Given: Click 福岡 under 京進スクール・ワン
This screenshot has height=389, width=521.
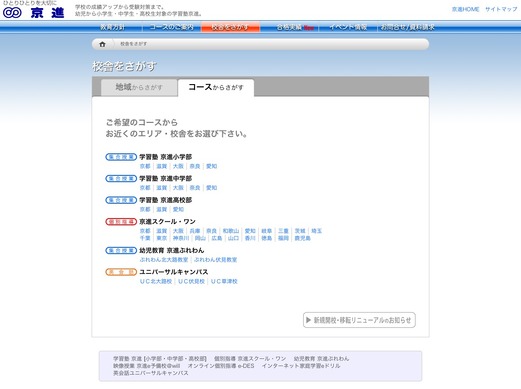Looking at the screenshot, I should click(x=283, y=238).
